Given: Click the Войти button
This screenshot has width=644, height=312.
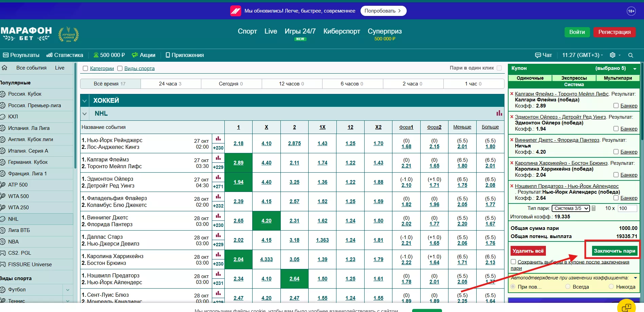Looking at the screenshot, I should coord(577,32).
